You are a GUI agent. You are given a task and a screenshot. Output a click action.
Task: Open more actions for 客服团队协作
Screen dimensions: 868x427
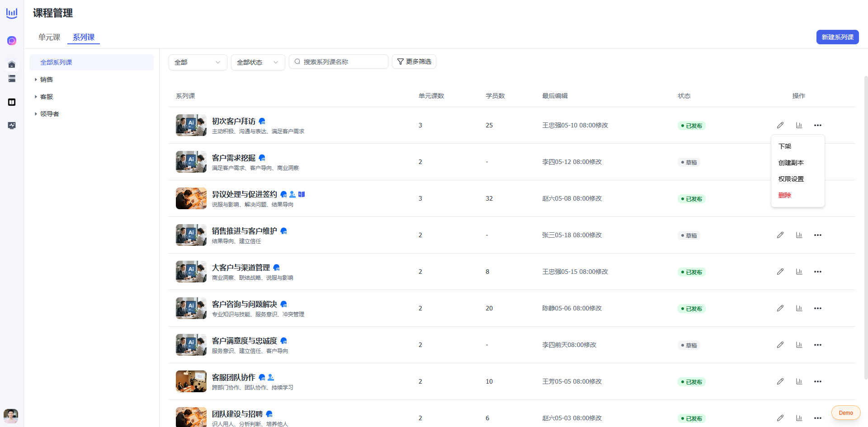coord(818,381)
